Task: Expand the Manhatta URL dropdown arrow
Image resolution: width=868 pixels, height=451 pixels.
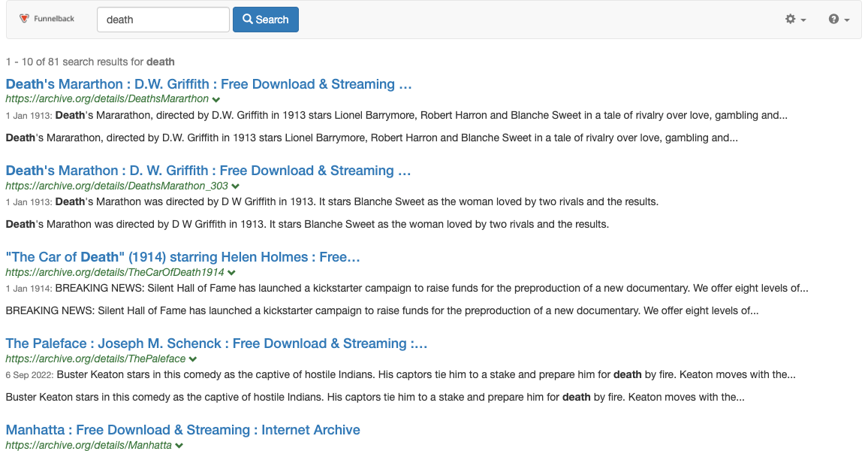Action: tap(179, 446)
